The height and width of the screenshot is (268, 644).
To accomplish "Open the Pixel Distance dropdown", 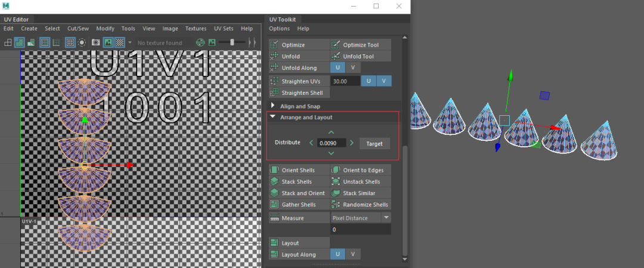I will click(361, 218).
